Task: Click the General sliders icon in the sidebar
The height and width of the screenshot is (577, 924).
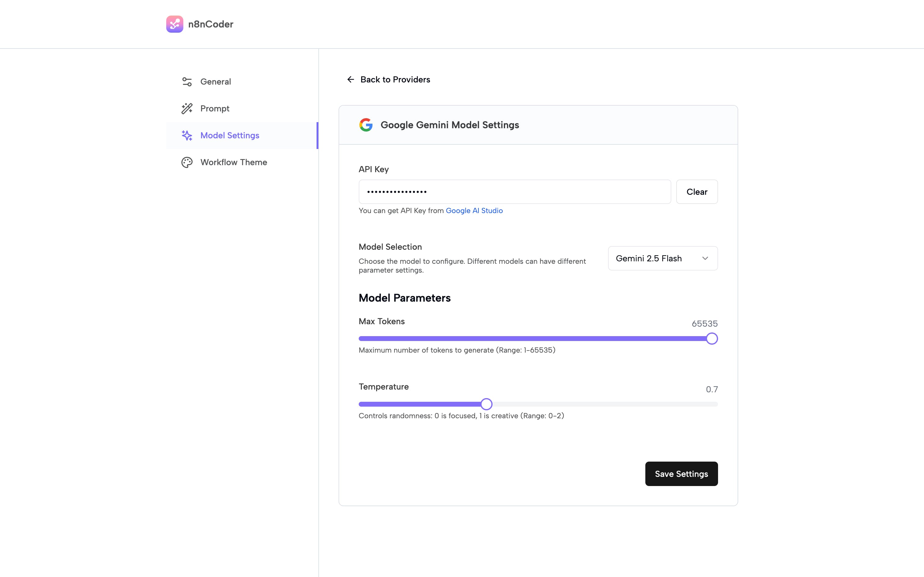Action: pos(187,82)
